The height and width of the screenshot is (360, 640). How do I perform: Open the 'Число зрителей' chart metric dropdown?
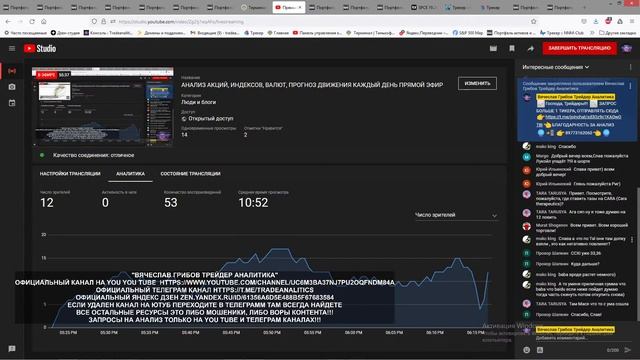[456, 215]
